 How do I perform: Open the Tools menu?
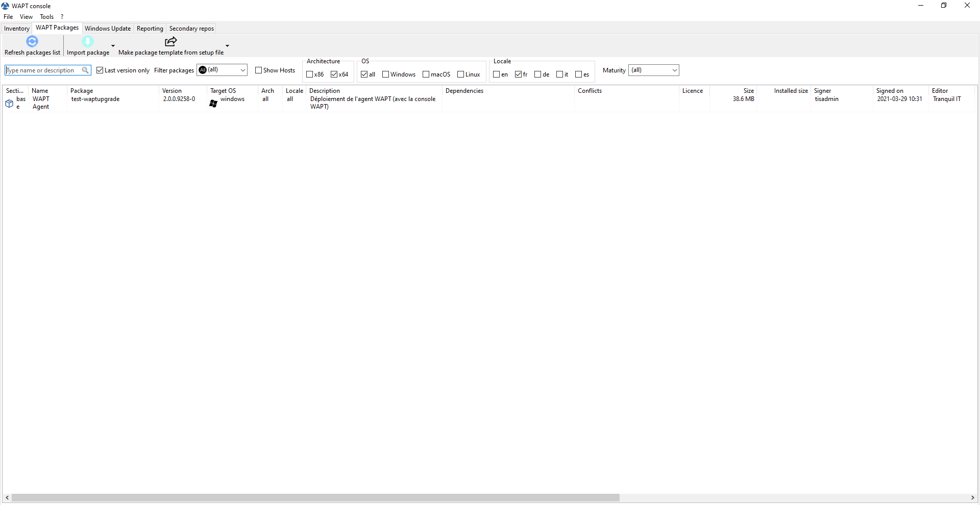pos(46,17)
